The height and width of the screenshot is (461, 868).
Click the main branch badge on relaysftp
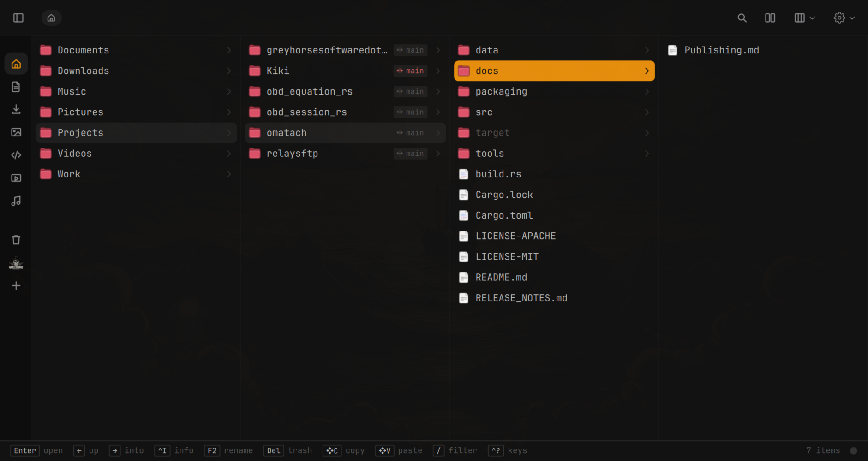pos(410,154)
